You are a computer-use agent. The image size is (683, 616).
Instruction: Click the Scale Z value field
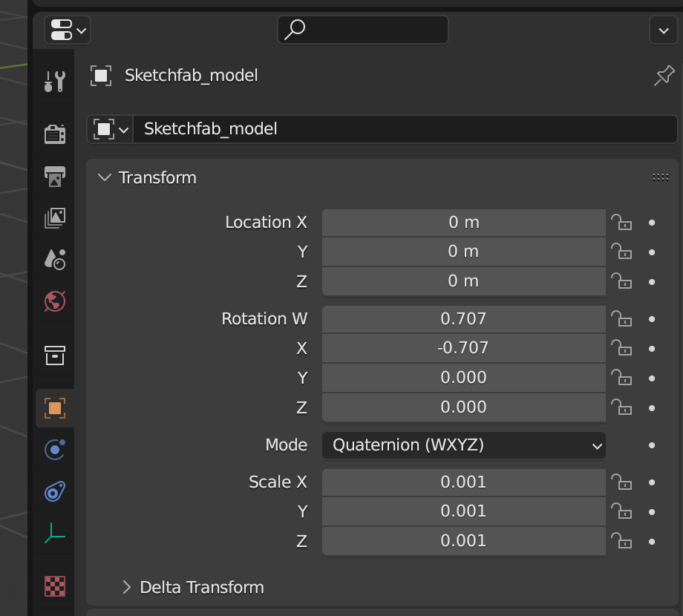pos(464,541)
